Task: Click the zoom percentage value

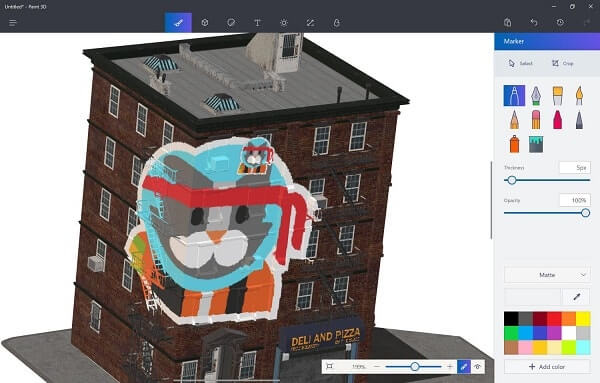Action: (x=359, y=367)
